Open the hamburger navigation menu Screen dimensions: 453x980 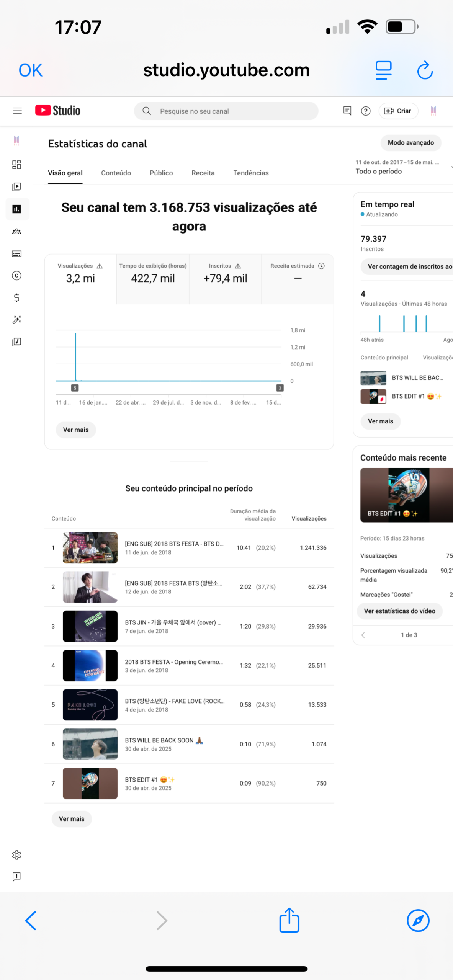tap(17, 111)
